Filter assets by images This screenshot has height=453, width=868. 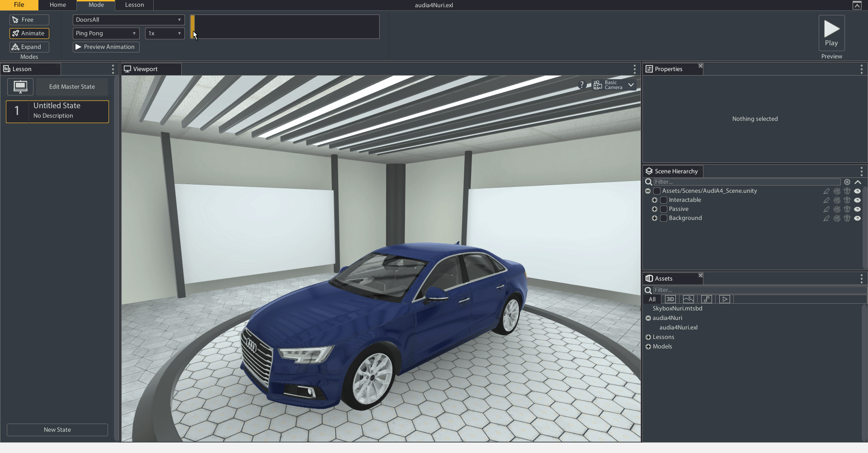click(688, 300)
